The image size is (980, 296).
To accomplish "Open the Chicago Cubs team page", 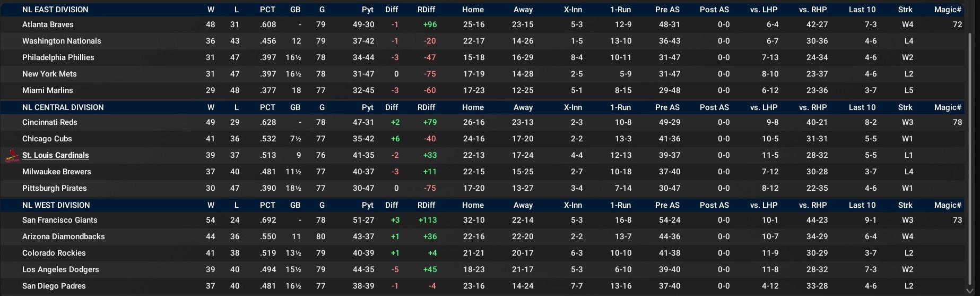I will point(47,139).
